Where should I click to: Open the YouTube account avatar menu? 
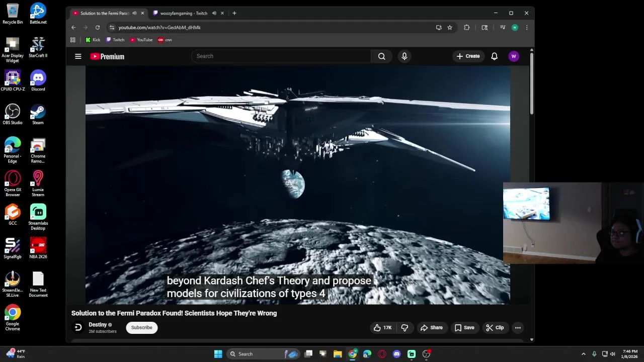click(x=514, y=56)
